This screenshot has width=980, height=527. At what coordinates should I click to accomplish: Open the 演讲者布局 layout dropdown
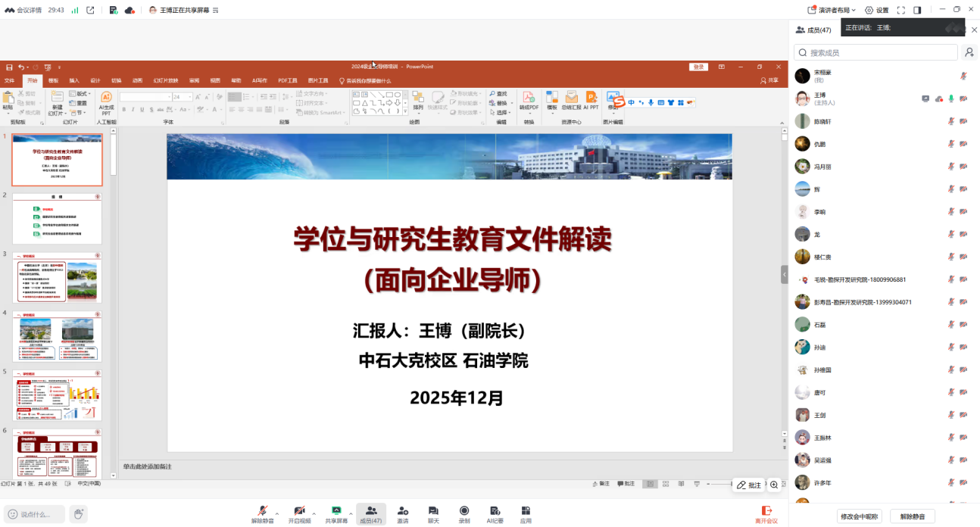pyautogui.click(x=832, y=10)
